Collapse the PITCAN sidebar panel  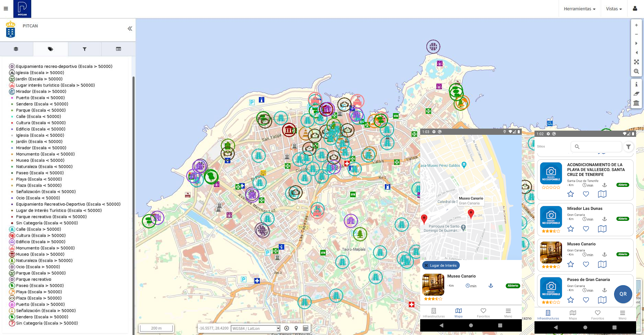pyautogui.click(x=130, y=29)
